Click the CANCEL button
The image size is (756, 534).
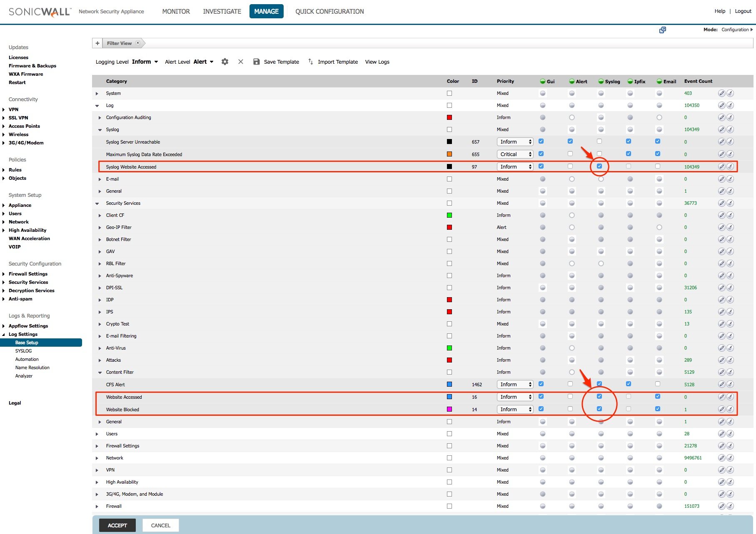click(x=161, y=525)
